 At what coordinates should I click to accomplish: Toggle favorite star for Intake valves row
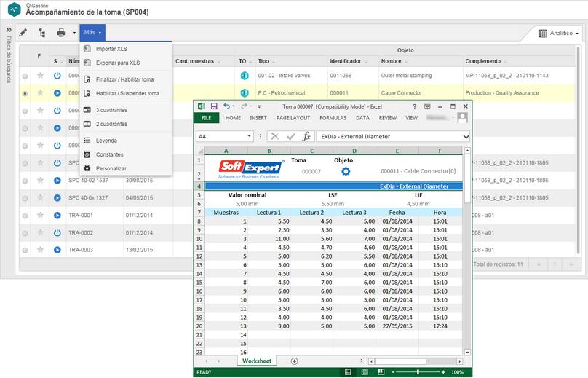40,76
